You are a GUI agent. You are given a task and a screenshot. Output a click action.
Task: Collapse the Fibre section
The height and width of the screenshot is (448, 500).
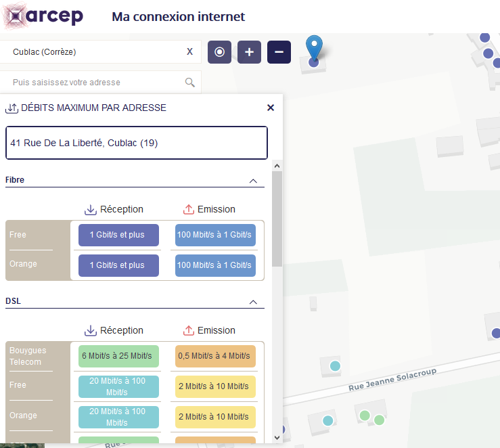pos(253,181)
